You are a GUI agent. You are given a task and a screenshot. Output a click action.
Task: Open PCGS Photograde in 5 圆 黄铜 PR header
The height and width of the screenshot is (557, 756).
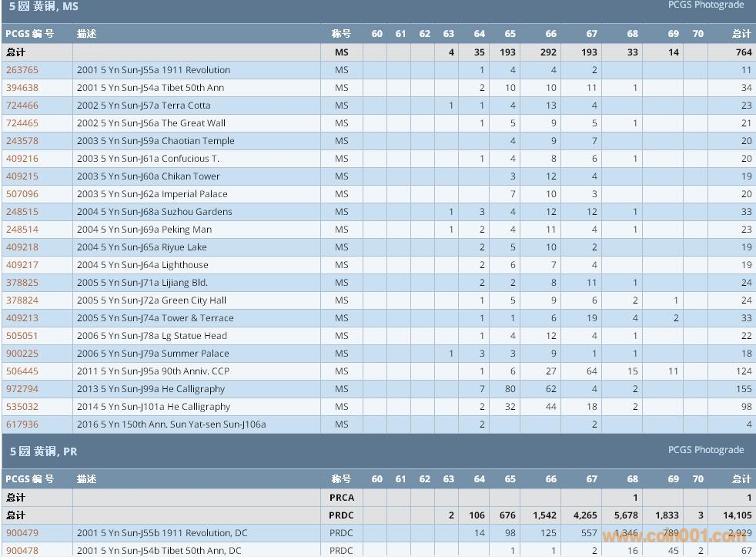[705, 450]
